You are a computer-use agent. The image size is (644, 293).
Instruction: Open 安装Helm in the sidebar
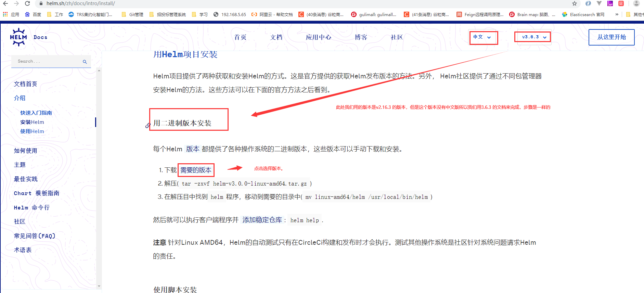coord(32,122)
